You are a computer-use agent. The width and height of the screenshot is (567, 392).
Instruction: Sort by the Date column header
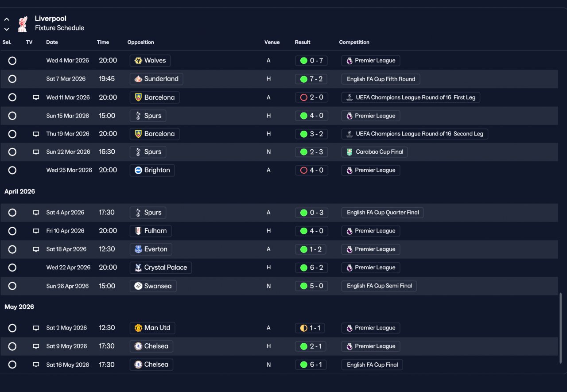tap(52, 43)
